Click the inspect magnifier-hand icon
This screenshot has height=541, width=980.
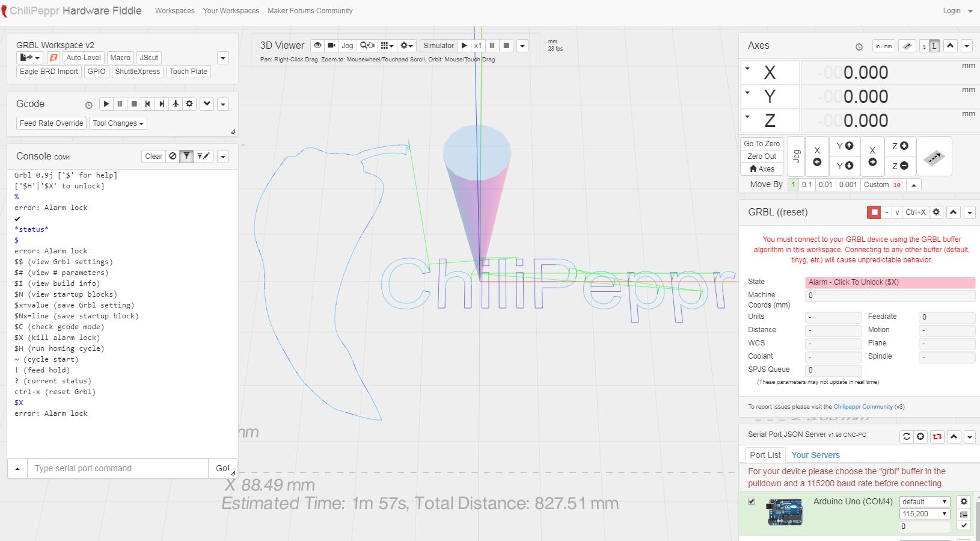point(367,46)
